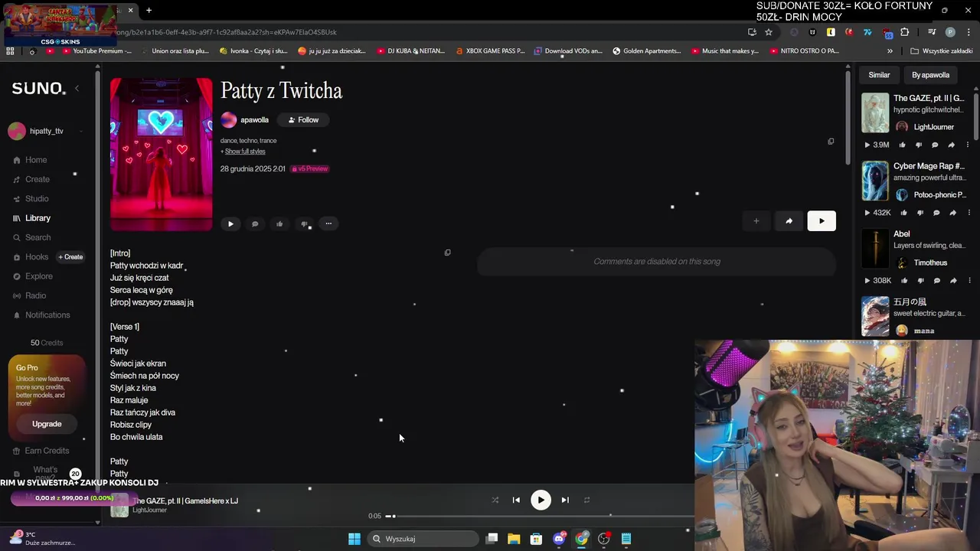Collapse the Suno sidebar with the chevron

(77, 88)
